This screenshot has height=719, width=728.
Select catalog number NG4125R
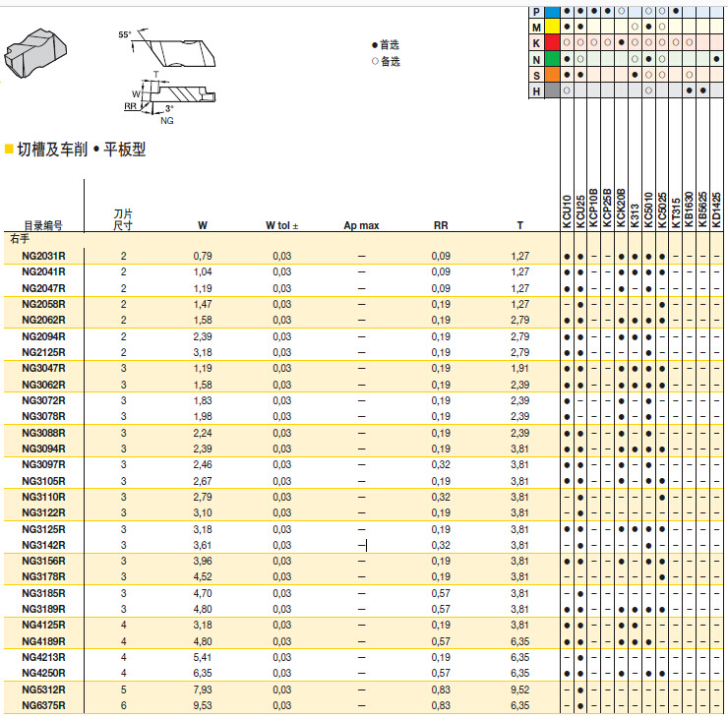(43, 626)
